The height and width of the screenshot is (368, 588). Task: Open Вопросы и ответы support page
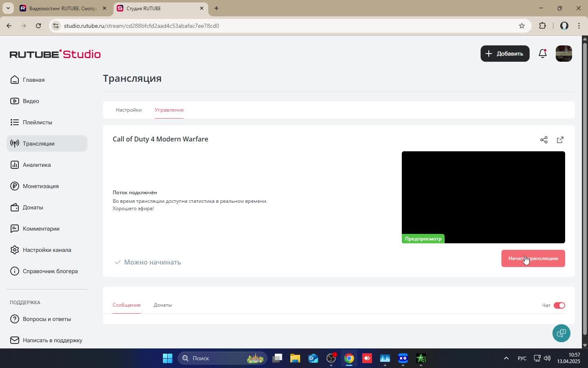[47, 319]
